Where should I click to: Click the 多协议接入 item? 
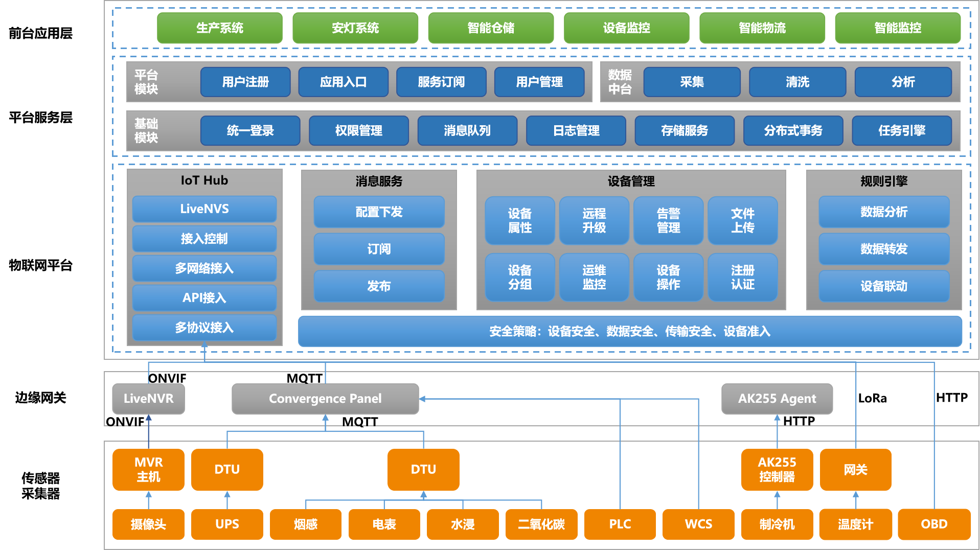tap(204, 328)
